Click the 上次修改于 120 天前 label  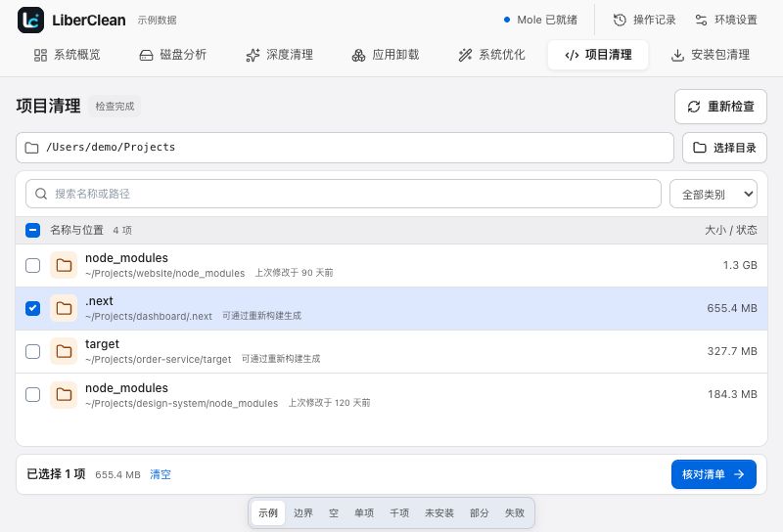coord(329,403)
